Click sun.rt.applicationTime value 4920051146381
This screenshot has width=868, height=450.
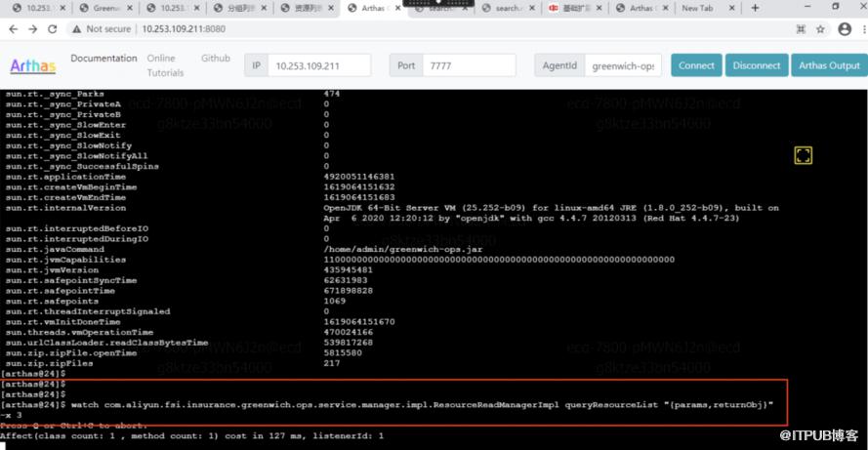pos(358,177)
